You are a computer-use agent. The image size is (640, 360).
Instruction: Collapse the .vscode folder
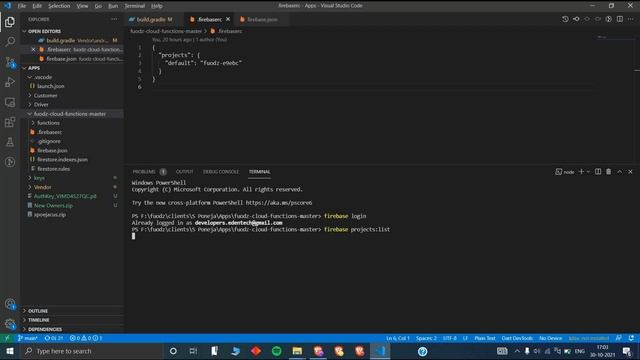30,77
